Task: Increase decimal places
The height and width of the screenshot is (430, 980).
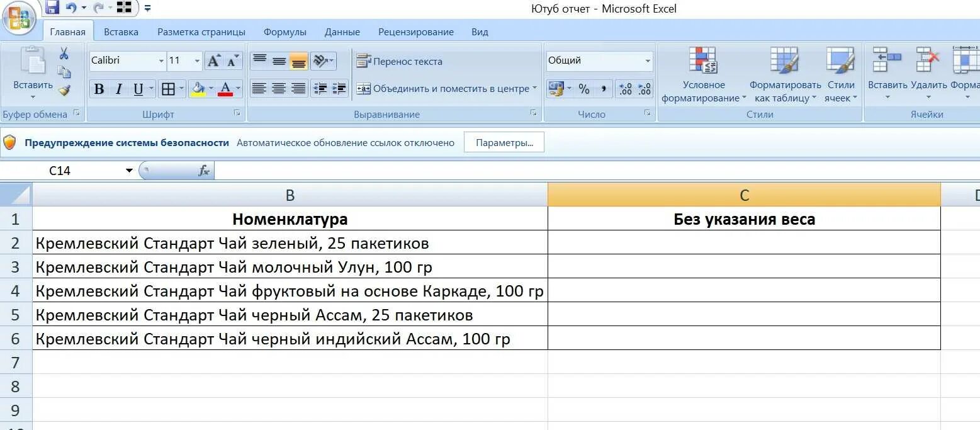Action: [625, 89]
